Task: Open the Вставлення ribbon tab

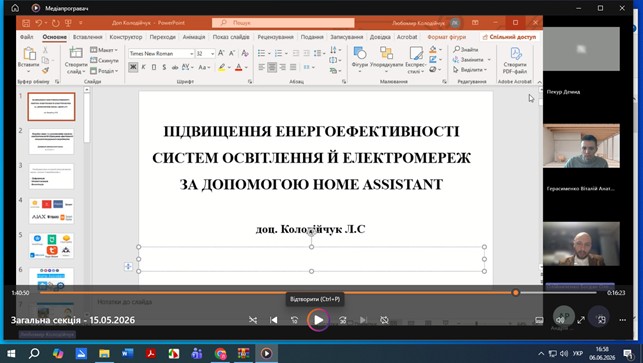Action: (x=88, y=37)
